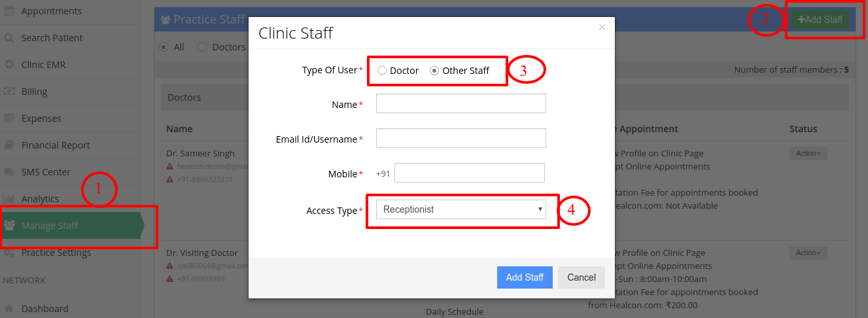Click the Mobile number field
The image size is (868, 318).
[x=470, y=173]
